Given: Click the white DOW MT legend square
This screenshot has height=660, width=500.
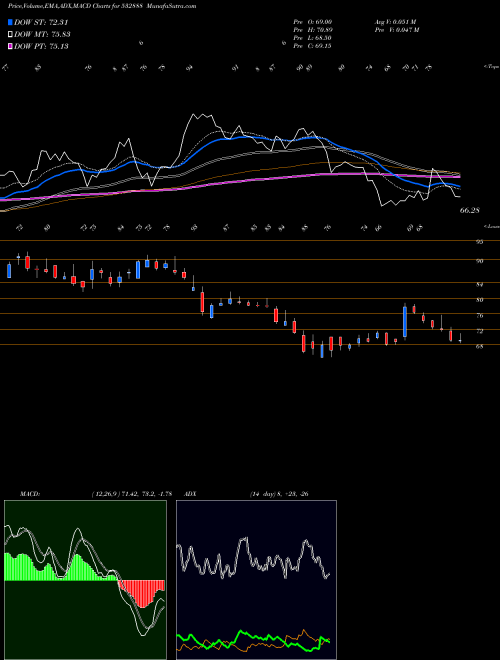Looking at the screenshot, I should tap(10, 34).
